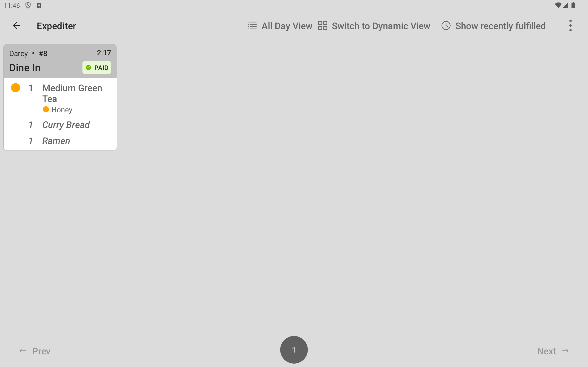Go to the Prev page
Viewport: 588px width, 367px height.
pos(35,351)
